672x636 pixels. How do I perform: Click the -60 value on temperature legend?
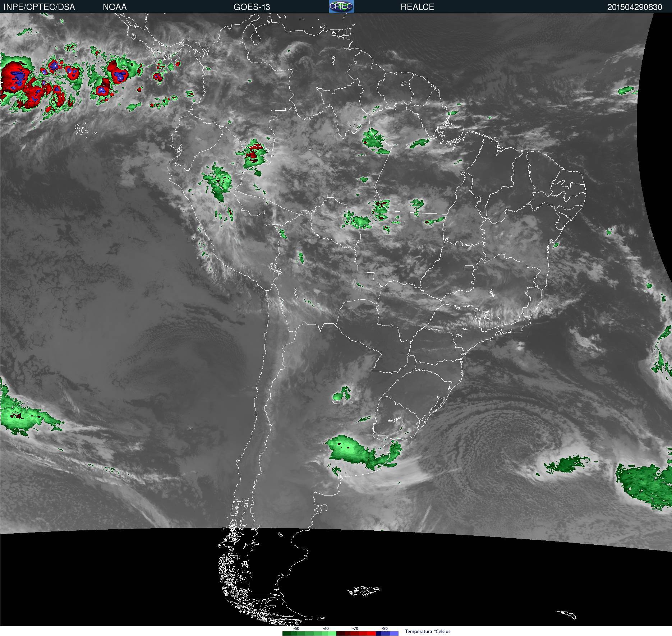click(x=326, y=628)
